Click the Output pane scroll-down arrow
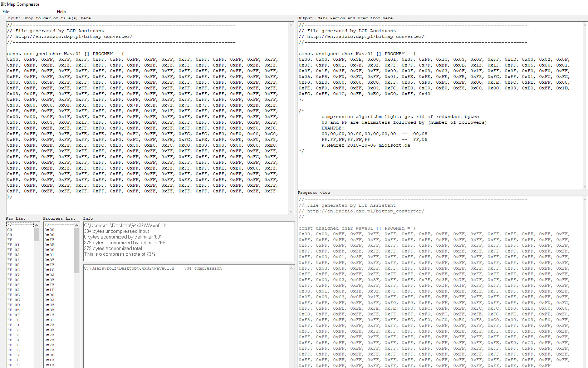Screen dimensions: 588x368 click(x=585, y=187)
